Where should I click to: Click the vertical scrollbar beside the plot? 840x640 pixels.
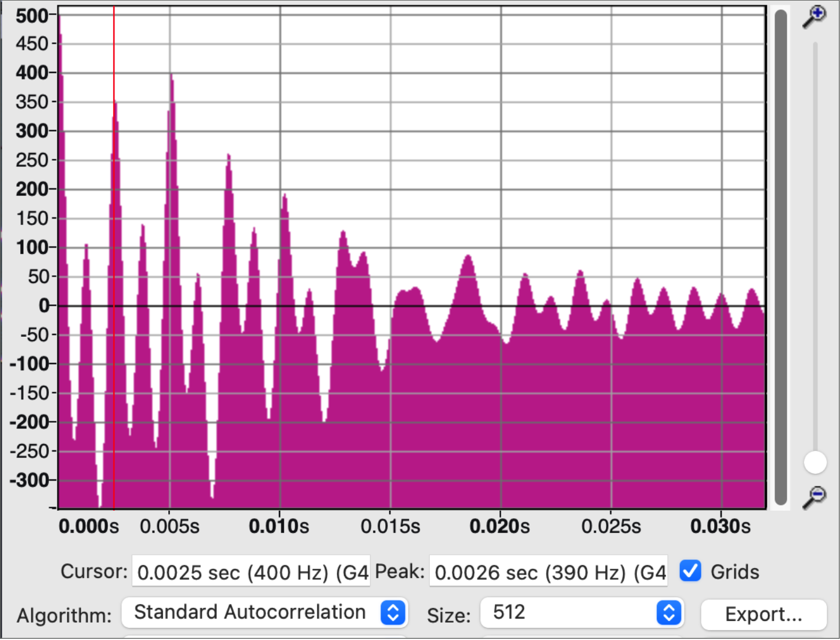pyautogui.click(x=781, y=257)
